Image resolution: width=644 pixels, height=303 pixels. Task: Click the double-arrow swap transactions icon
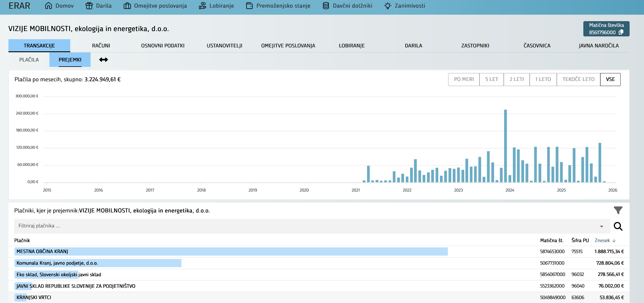click(104, 60)
